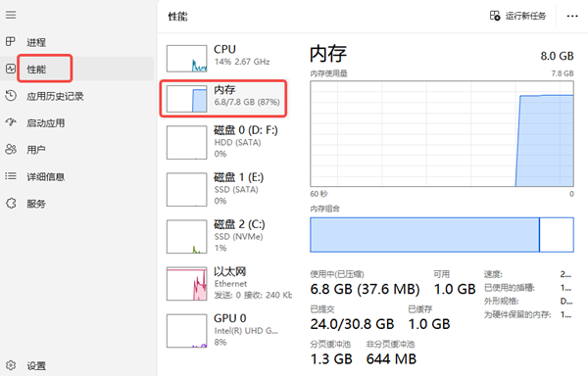Click the SSD (SATA) label under 磁盘 1
Screen dimensions: 588x376
236,190
